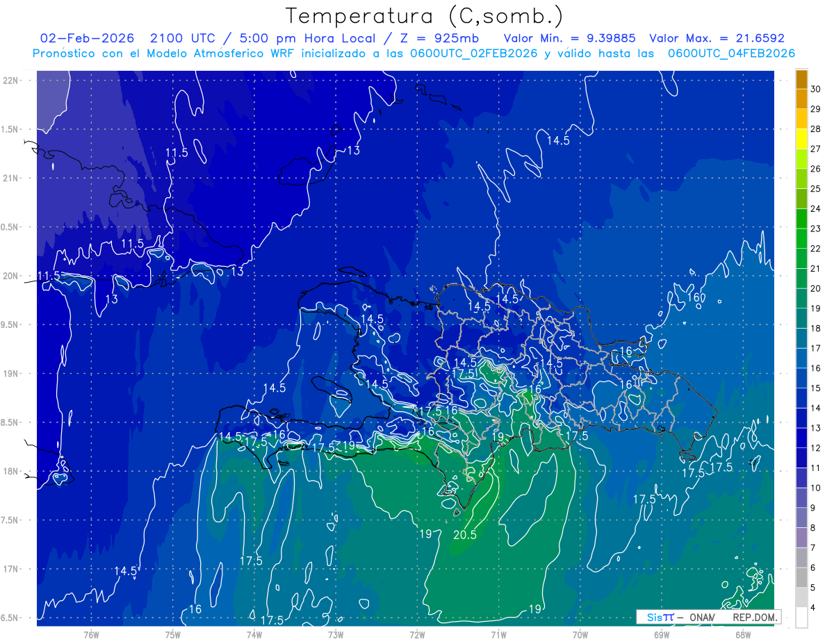Click the '75W' longitude axis label

(173, 635)
